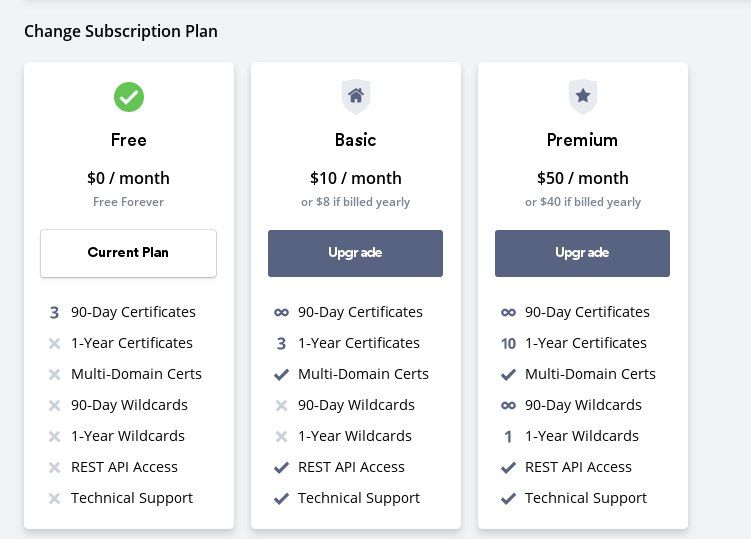Click checkmark icon beside Premium Multi-Domain Certs
Screen dimensions: 751x539
click(509, 375)
